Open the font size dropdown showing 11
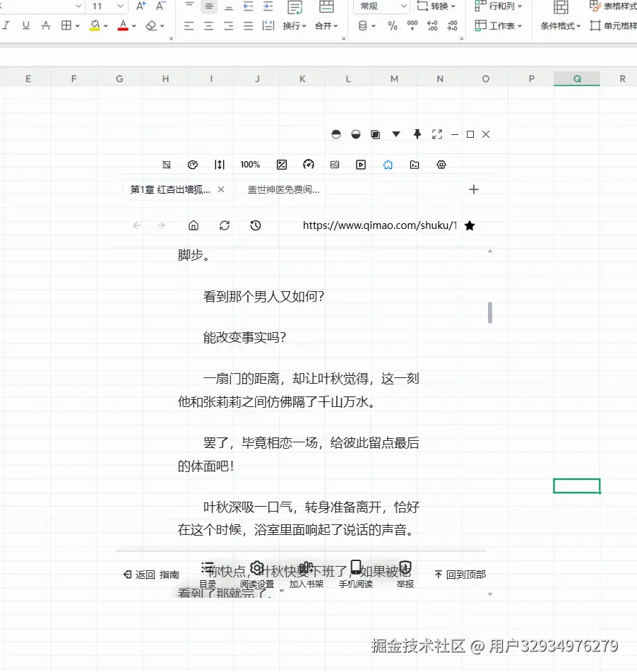Screen dimensions: 637x672 tap(106, 6)
